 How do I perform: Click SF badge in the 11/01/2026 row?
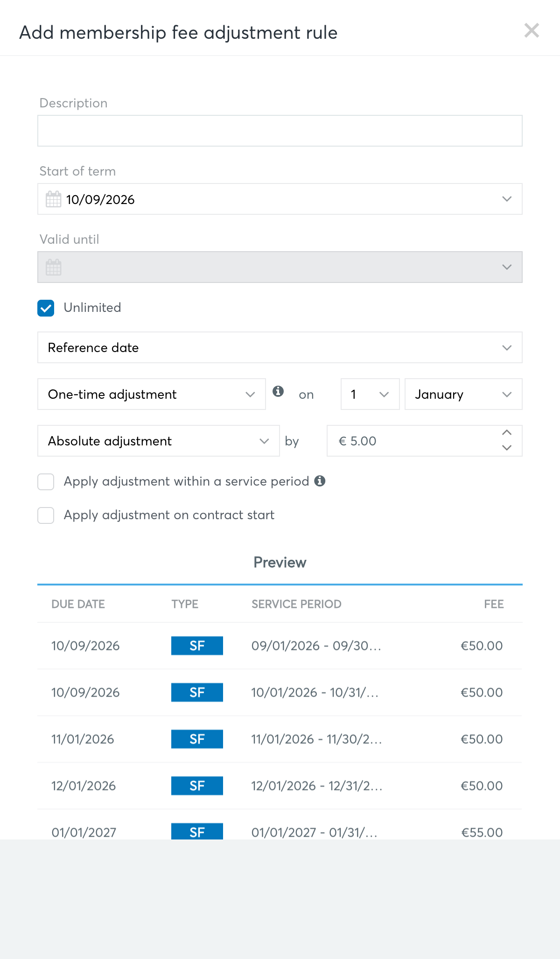pos(197,739)
